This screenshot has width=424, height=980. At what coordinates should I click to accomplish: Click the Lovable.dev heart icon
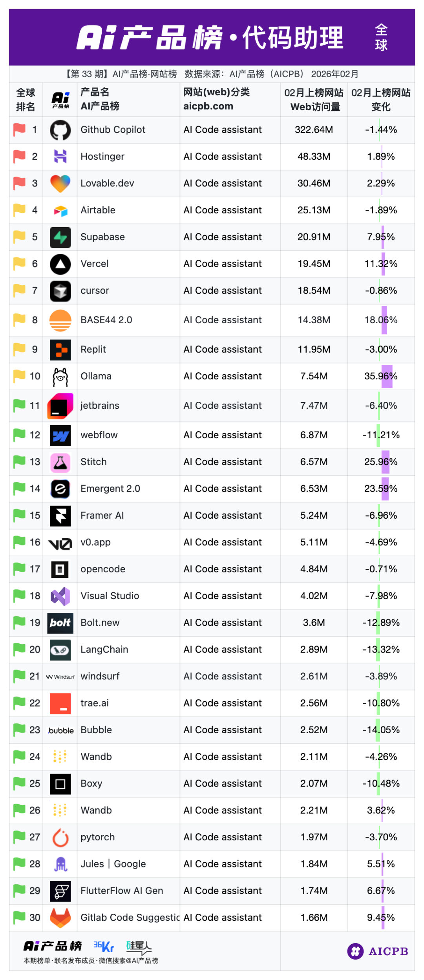[x=60, y=184]
